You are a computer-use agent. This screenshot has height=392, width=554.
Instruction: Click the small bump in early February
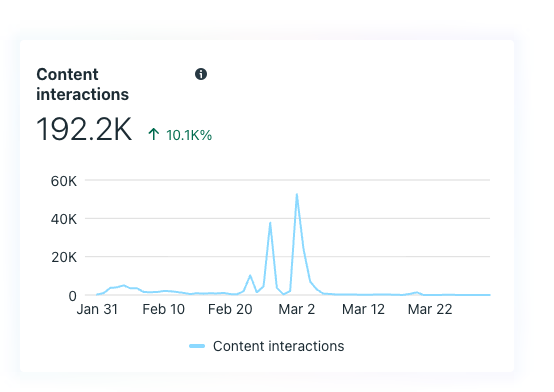point(123,285)
